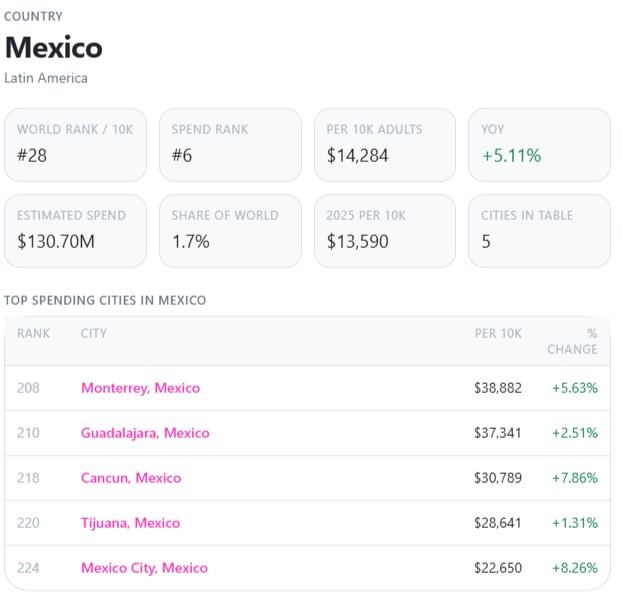Open the Tijuana, Mexico city link
623x610 pixels.
130,523
